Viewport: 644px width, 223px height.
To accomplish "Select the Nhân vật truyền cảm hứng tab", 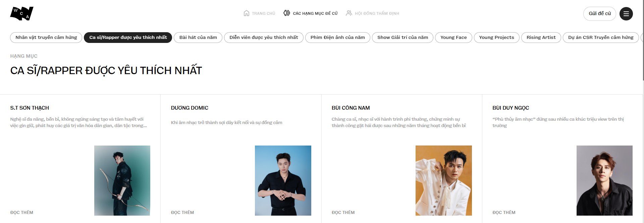I will coord(46,38).
